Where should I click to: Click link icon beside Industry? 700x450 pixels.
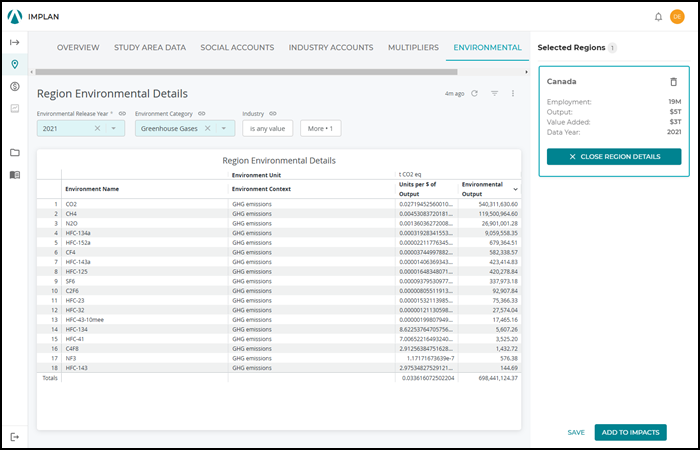click(273, 113)
